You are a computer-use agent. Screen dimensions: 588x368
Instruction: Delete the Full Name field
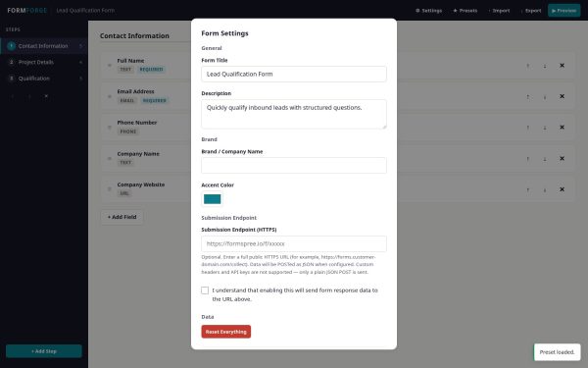pos(562,66)
